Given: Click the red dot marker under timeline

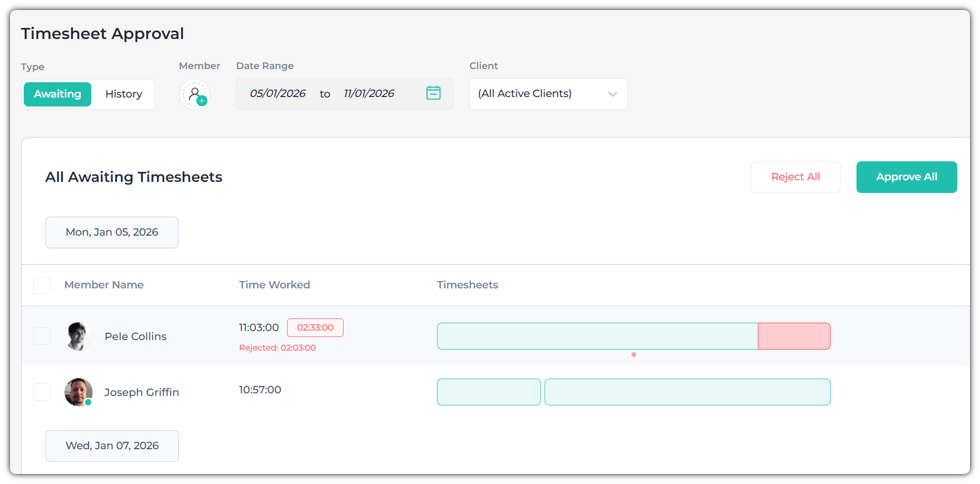Looking at the screenshot, I should pyautogui.click(x=634, y=355).
